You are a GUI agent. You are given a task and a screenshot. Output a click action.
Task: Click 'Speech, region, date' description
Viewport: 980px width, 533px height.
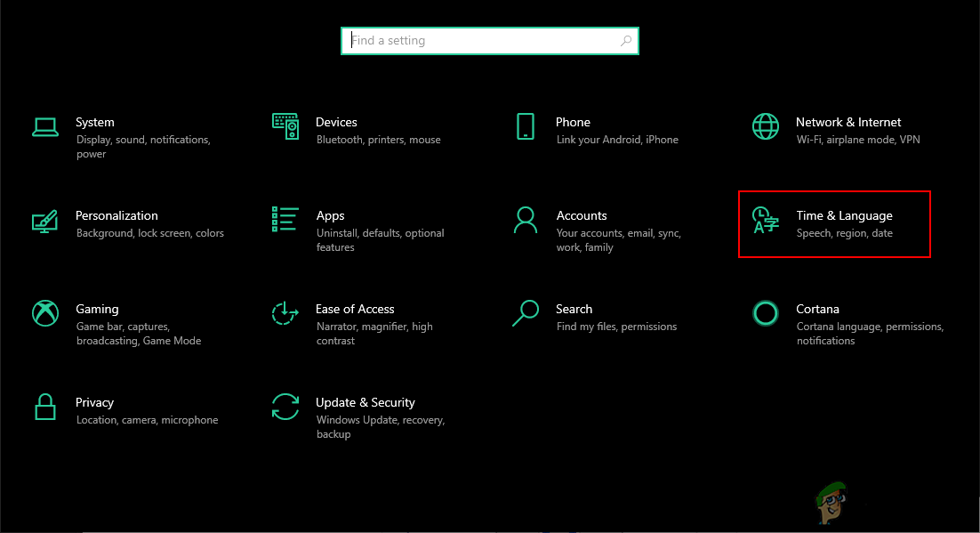(844, 233)
